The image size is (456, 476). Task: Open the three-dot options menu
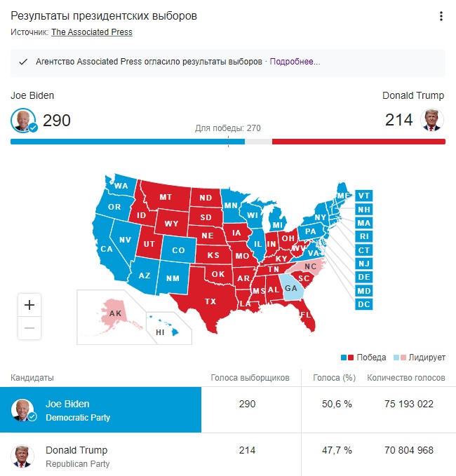click(x=441, y=16)
